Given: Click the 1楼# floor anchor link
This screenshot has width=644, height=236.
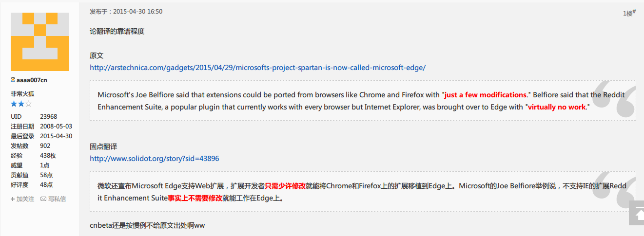Looking at the screenshot, I should pyautogui.click(x=629, y=13).
